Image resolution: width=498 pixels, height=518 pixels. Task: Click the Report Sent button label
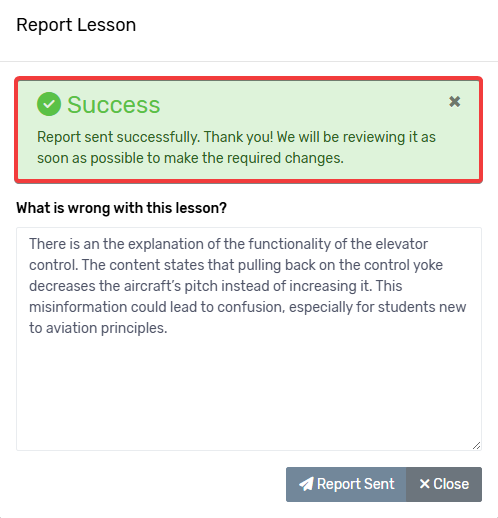[356, 484]
